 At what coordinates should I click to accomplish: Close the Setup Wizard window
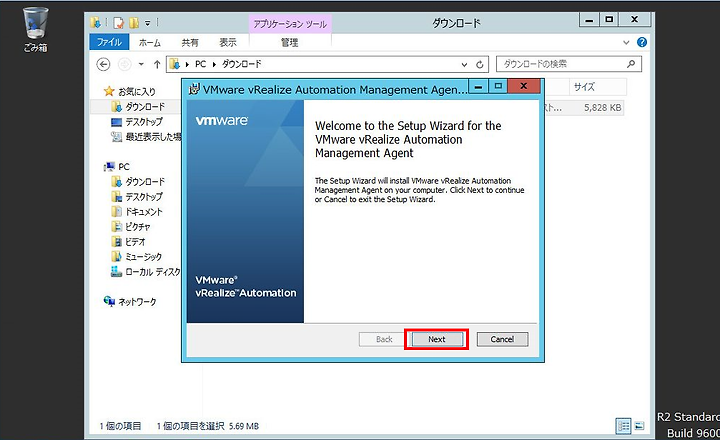point(523,86)
